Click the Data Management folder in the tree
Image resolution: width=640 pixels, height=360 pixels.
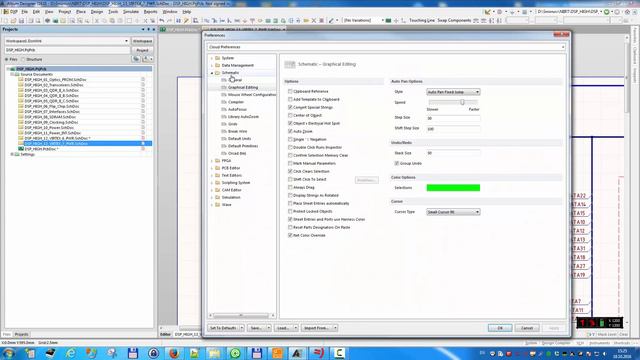238,65
